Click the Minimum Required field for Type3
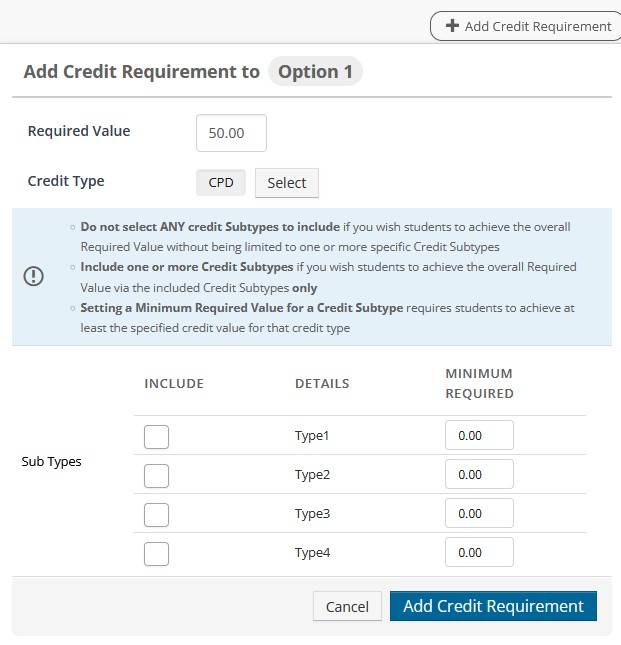 479,513
